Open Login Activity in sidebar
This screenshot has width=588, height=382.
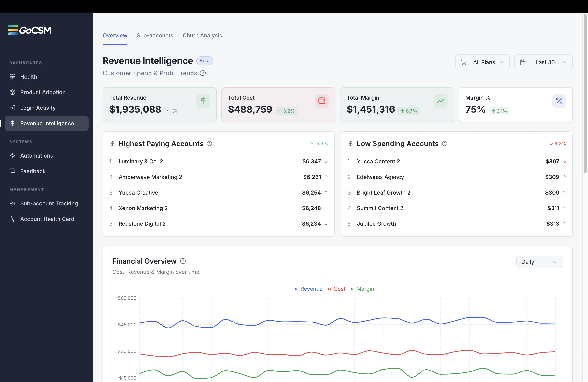click(x=47, y=108)
